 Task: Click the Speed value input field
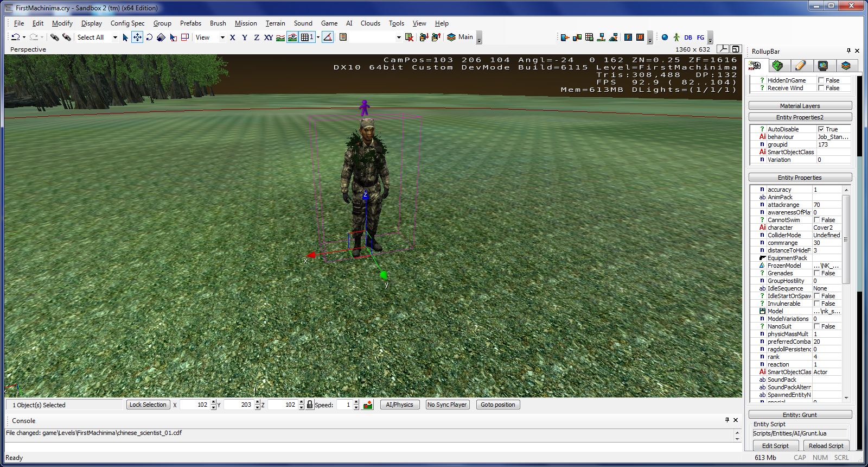point(344,405)
